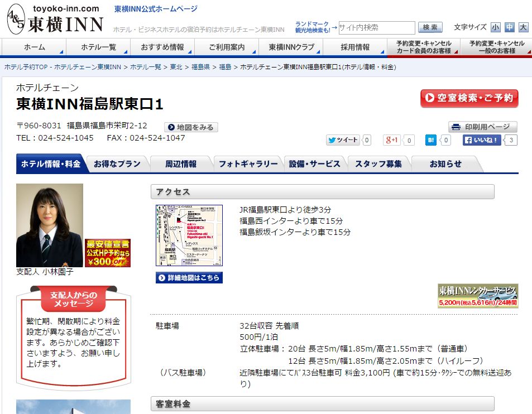The height and width of the screenshot is (414, 532).
Task: Switch to the お知らせ tab
Action: point(445,164)
